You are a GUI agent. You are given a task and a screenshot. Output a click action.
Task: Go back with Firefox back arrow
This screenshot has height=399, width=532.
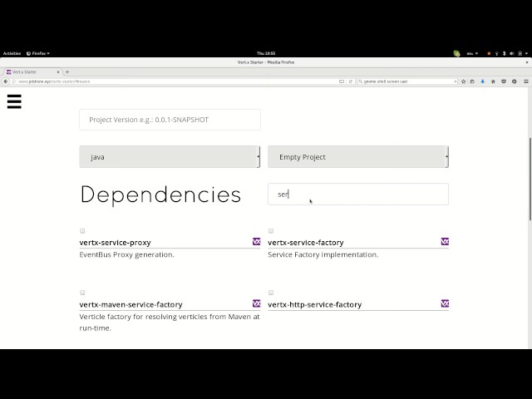pyautogui.click(x=6, y=81)
